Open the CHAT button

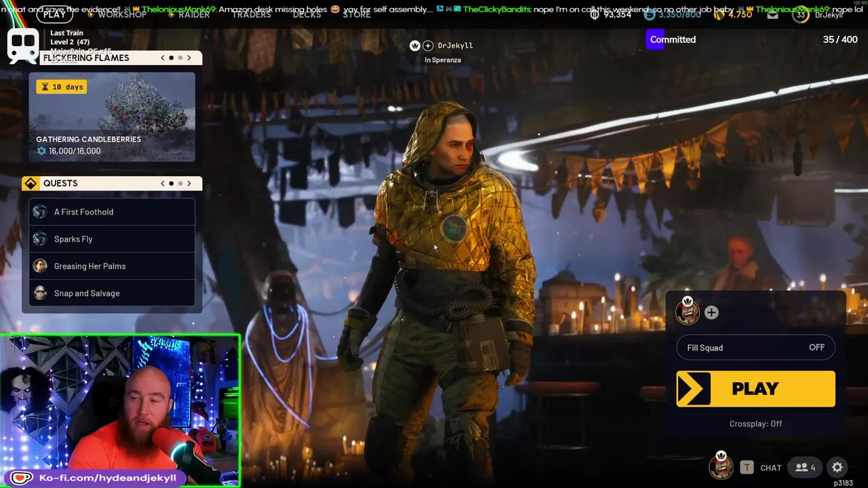tap(771, 468)
